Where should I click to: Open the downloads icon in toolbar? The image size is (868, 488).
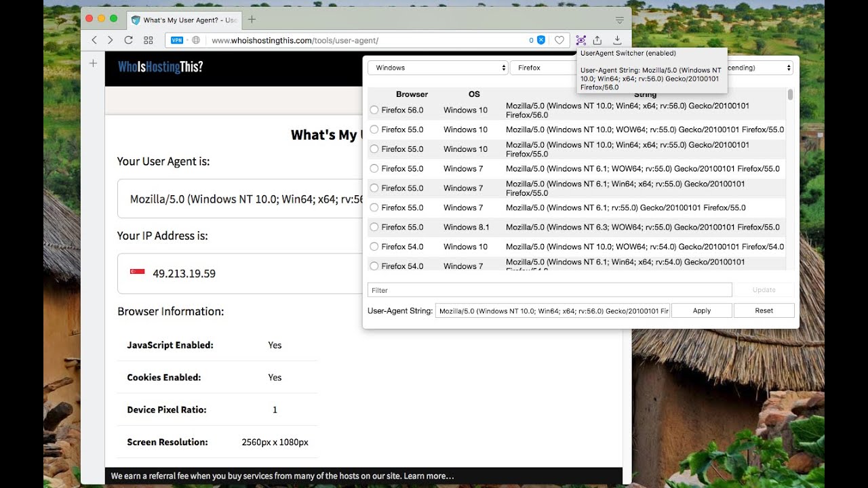(x=617, y=40)
